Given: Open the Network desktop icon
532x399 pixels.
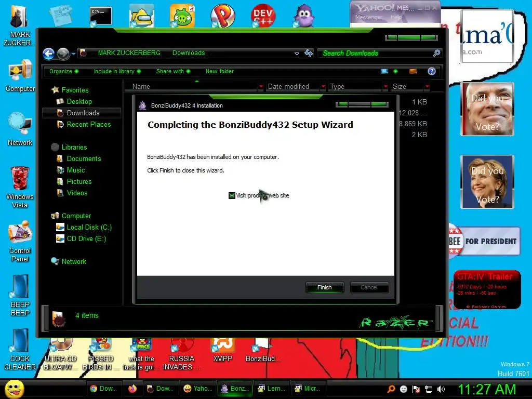Looking at the screenshot, I should (x=20, y=129).
